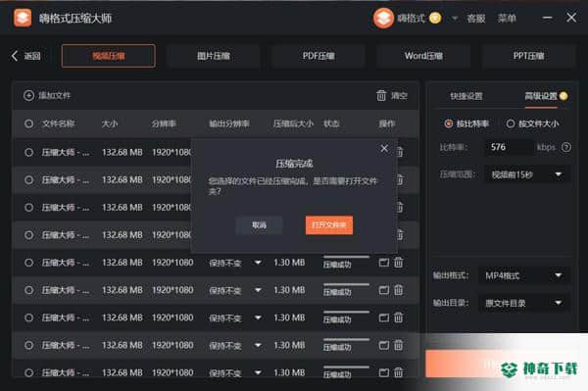Screen dimensions: 588x391
Task: Go back using the 返回 arrow
Action: [x=15, y=56]
